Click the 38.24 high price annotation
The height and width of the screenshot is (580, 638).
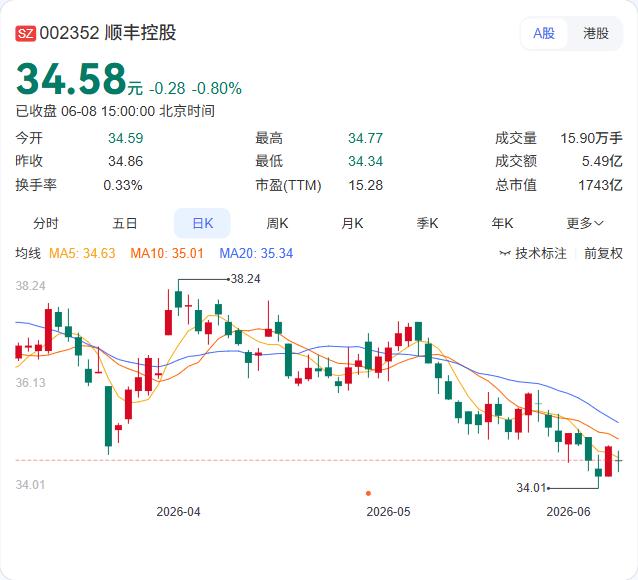coord(245,279)
